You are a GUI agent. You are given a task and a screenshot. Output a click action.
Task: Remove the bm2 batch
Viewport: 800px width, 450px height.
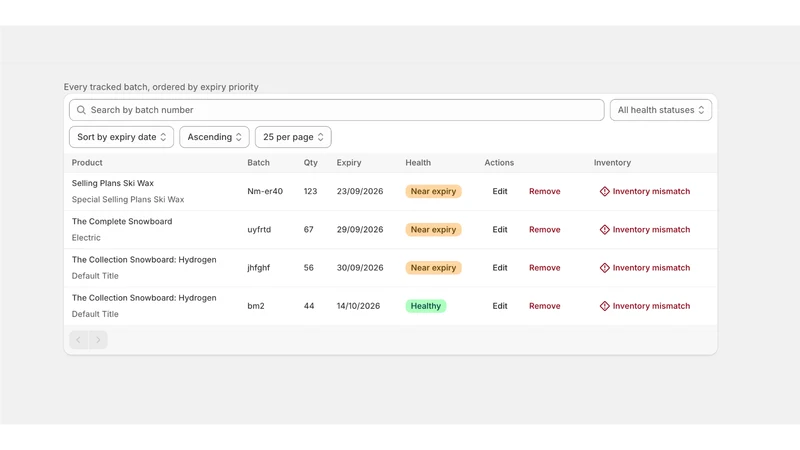[544, 306]
